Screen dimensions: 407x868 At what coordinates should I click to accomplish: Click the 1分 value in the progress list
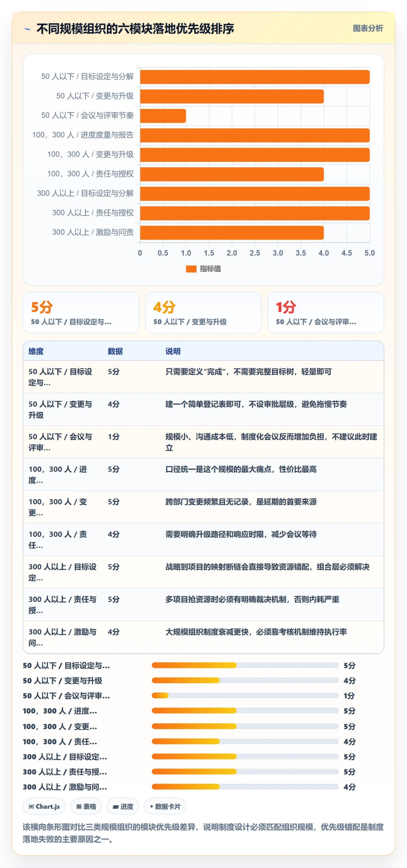tap(349, 696)
